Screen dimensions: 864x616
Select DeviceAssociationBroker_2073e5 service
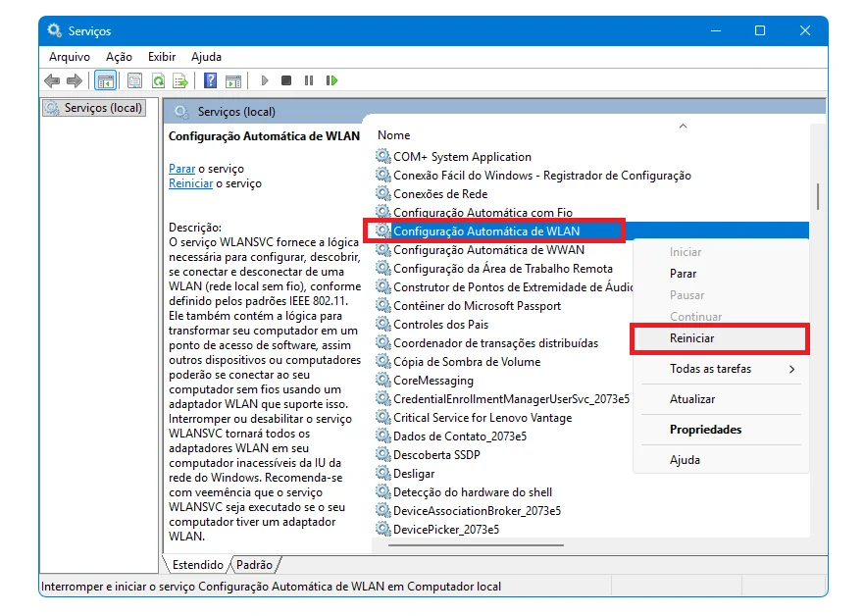tap(477, 511)
